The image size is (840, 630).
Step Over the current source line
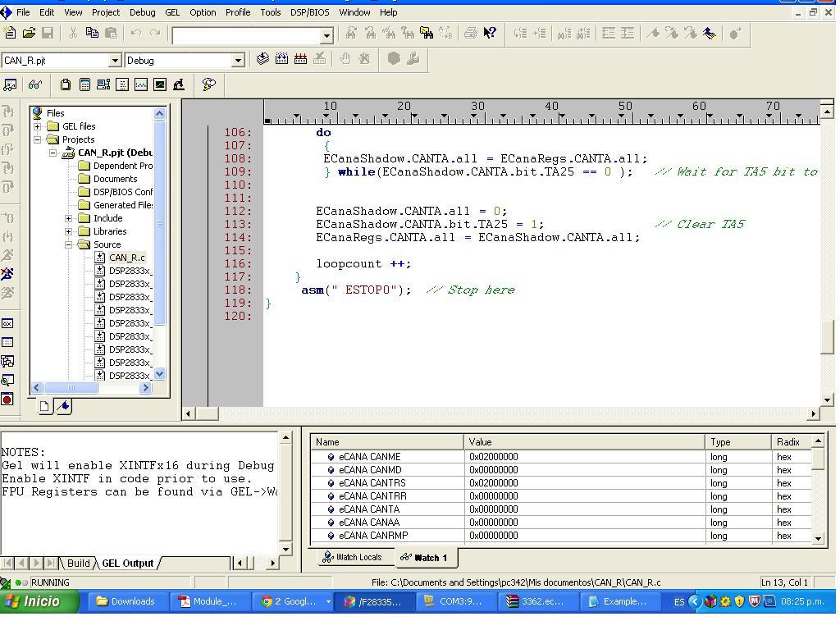(x=10, y=129)
